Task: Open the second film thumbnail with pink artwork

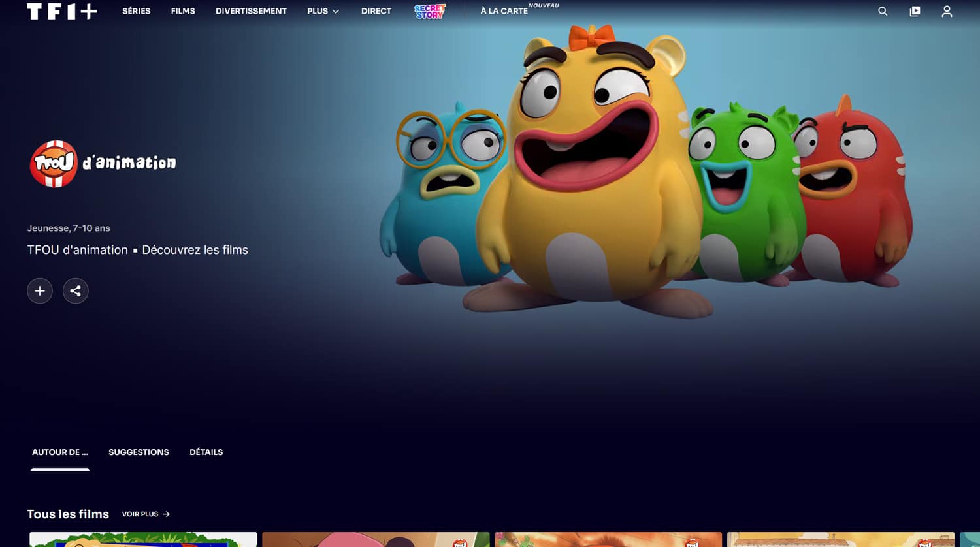Action: [376, 540]
